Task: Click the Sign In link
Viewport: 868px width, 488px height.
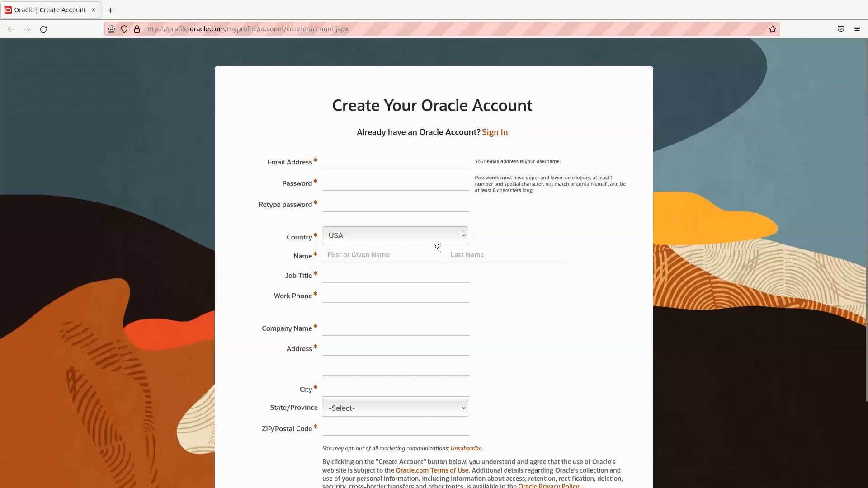Action: click(495, 132)
